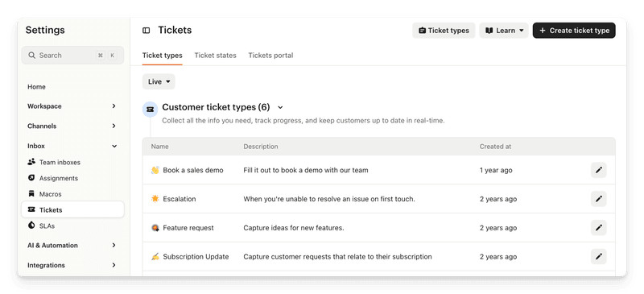Click into the settings Search field
Viewport: 644px width, 294px height.
tap(72, 55)
